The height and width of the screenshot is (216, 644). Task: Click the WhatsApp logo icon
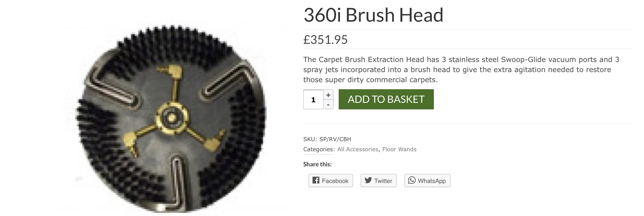coord(412,180)
